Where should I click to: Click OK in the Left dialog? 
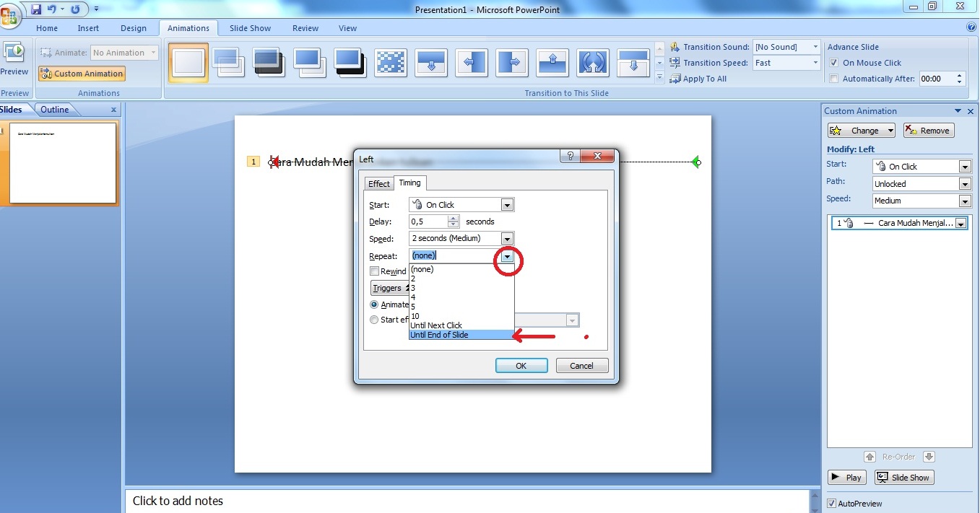(521, 366)
